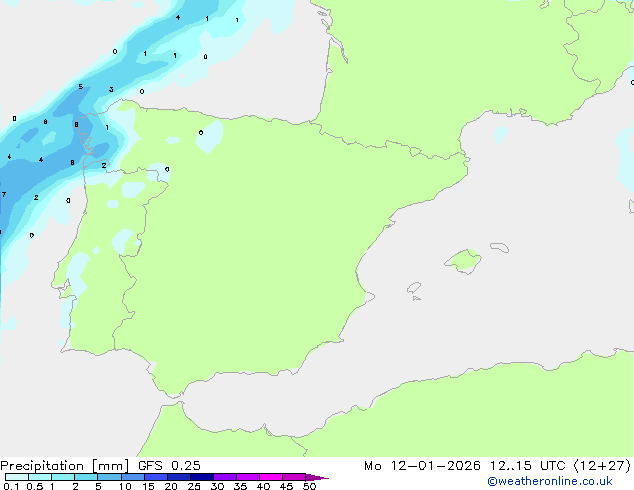
Task: Click the legend label "10"
Action: 125,486
